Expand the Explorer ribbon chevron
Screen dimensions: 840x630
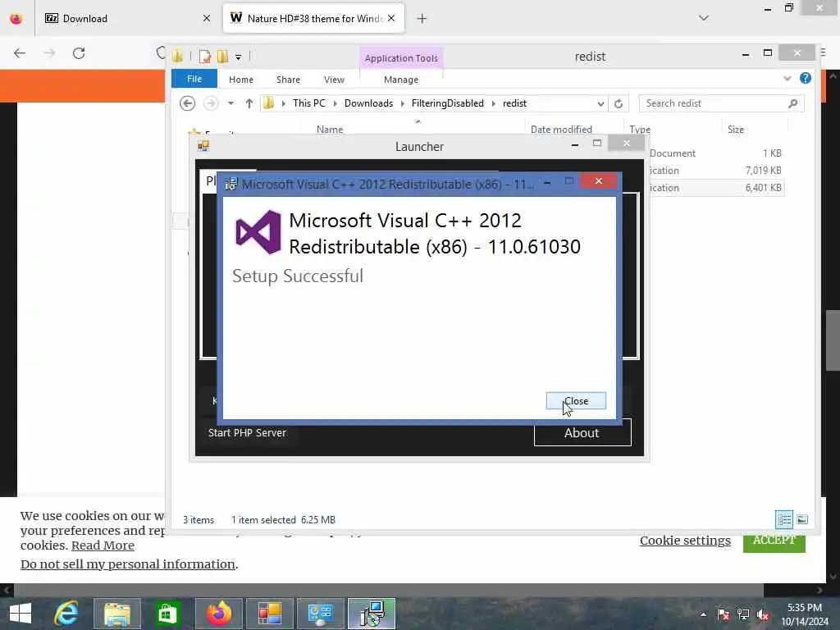pos(787,78)
